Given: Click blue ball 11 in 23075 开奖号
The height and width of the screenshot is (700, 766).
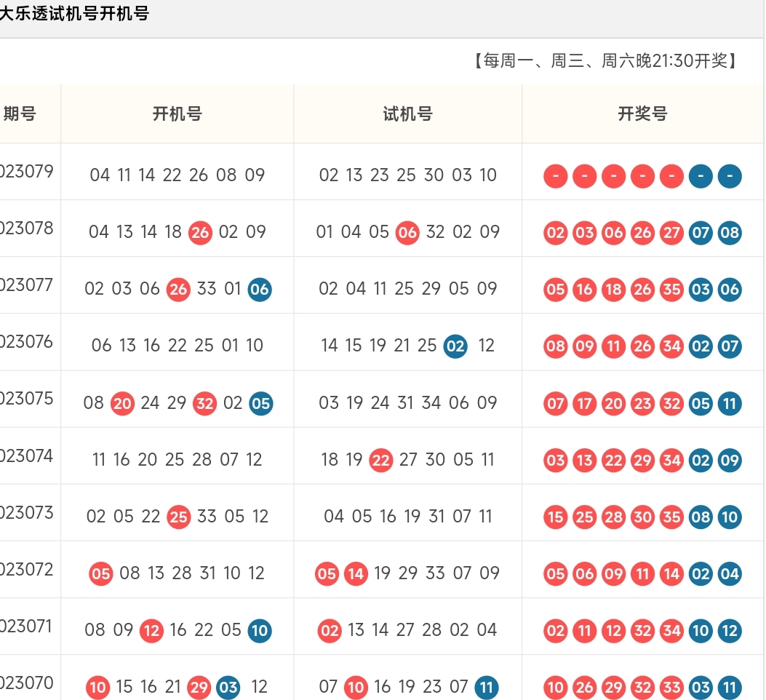Looking at the screenshot, I should point(730,403).
